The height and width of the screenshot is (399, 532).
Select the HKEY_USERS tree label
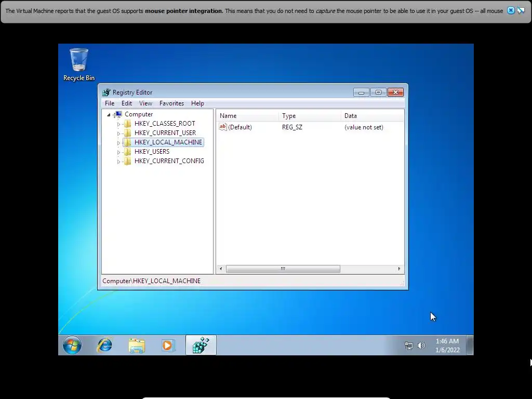[x=152, y=152]
